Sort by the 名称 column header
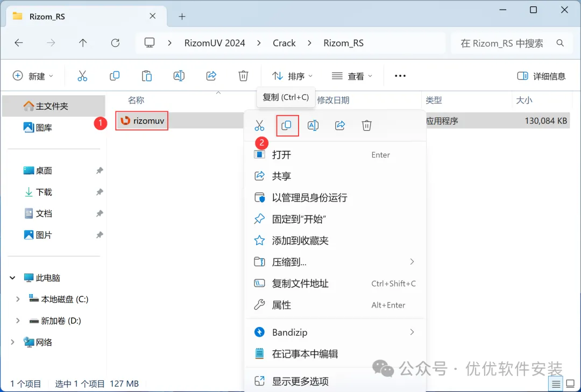This screenshot has width=581, height=392. [136, 100]
